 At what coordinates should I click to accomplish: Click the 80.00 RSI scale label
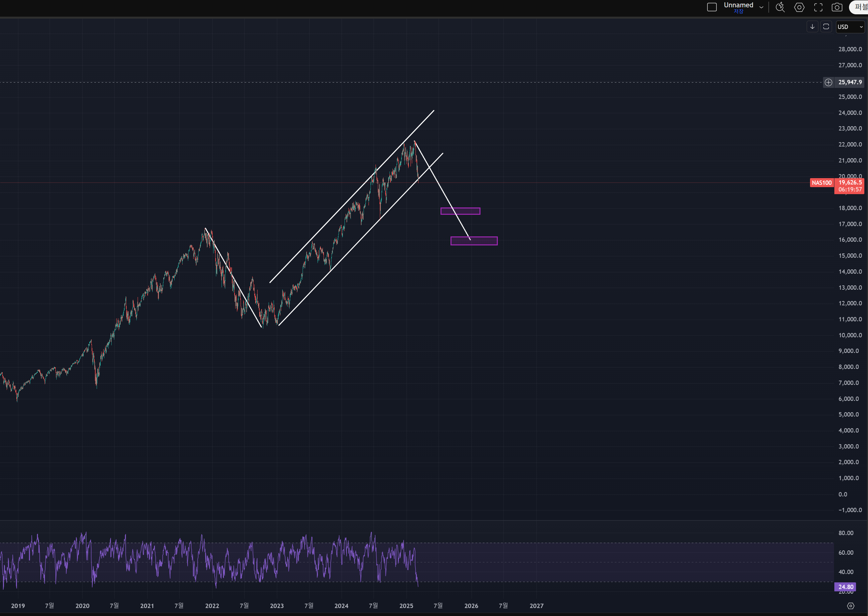pos(846,533)
